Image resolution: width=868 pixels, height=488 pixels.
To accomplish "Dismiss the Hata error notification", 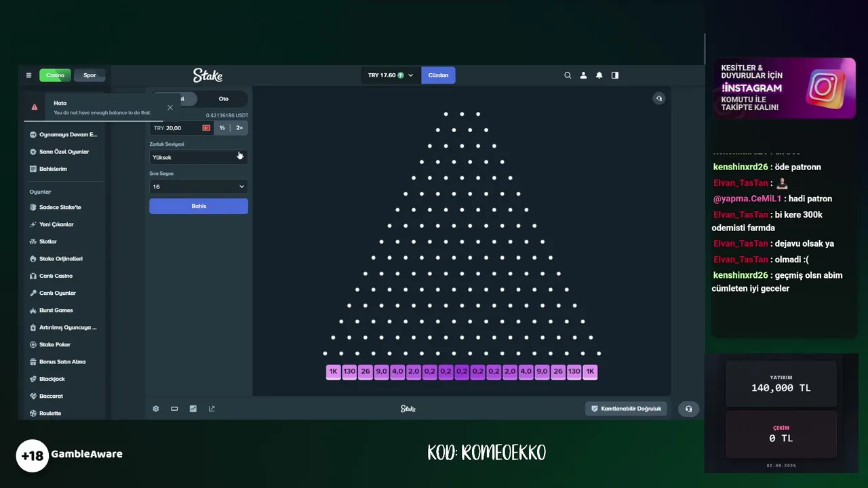I will click(170, 107).
